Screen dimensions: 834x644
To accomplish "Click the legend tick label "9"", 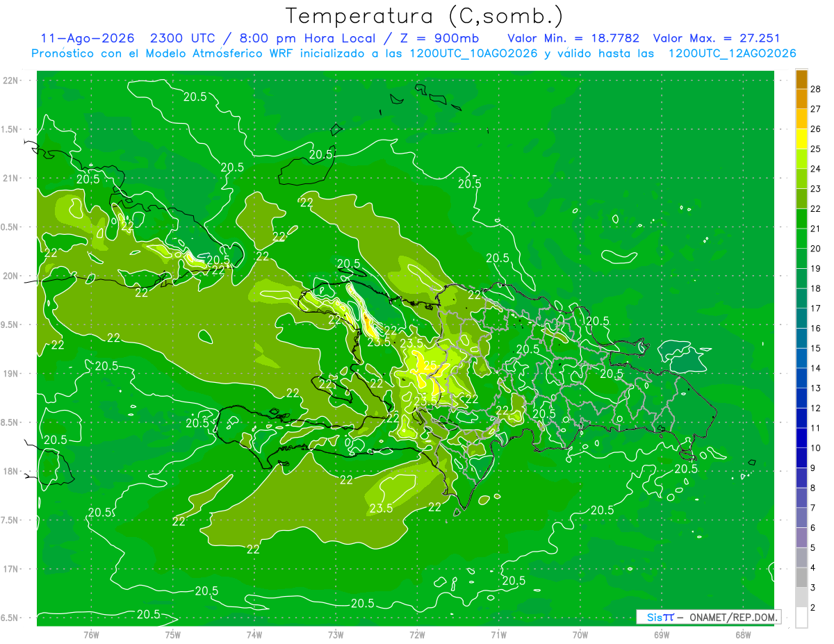I will 813,468.
